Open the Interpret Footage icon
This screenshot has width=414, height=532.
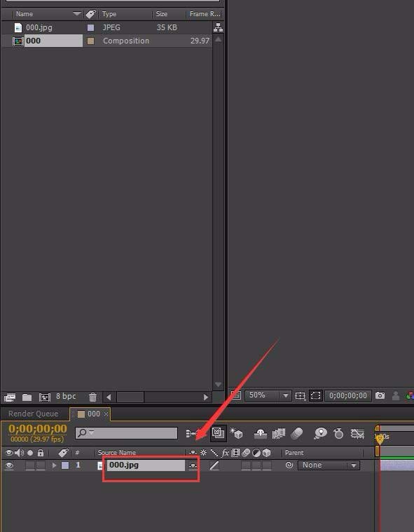tap(10, 397)
